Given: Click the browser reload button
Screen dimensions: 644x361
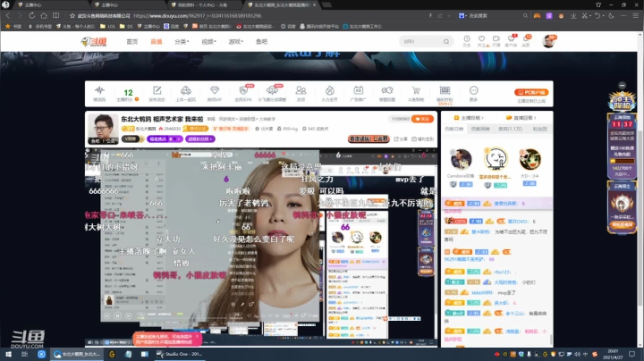Looking at the screenshot, I should (x=31, y=15).
